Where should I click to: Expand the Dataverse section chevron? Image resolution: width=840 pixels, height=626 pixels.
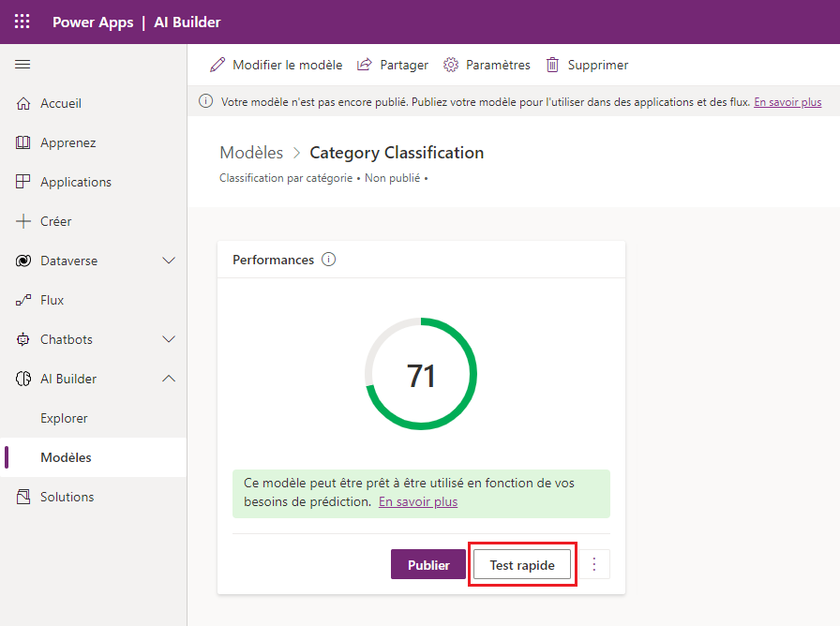pyautogui.click(x=169, y=261)
